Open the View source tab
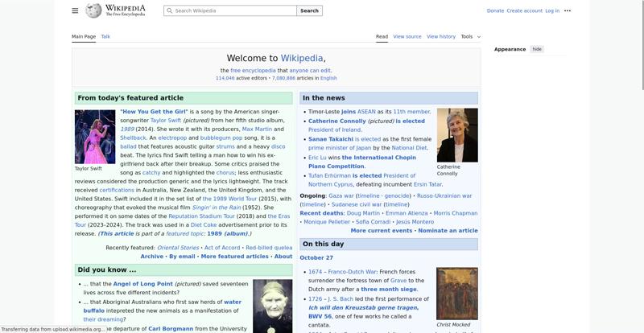The width and height of the screenshot is (644, 333). [407, 36]
